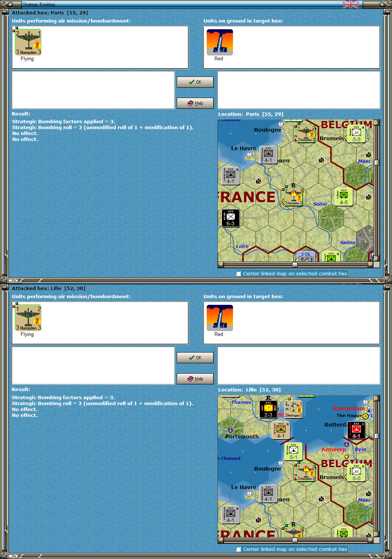Click the Lille map's horizontal scrollbar thumb
The image size is (392, 559).
[x=295, y=540]
